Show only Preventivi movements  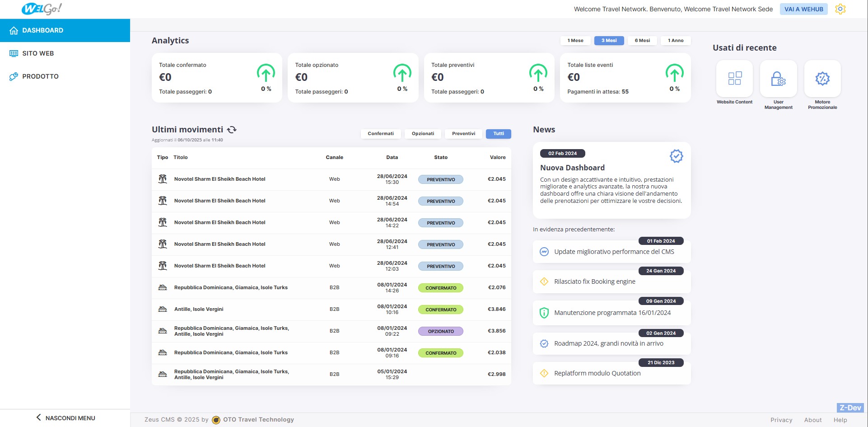coord(463,134)
